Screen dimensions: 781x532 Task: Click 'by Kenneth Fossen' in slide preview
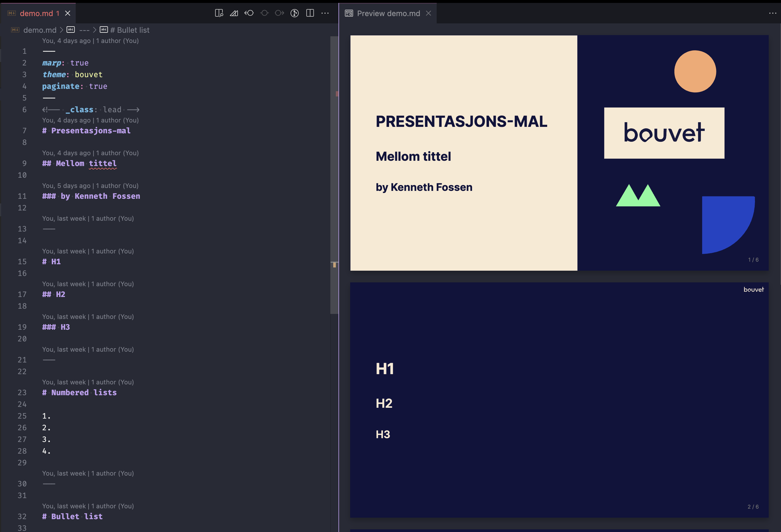[424, 187]
